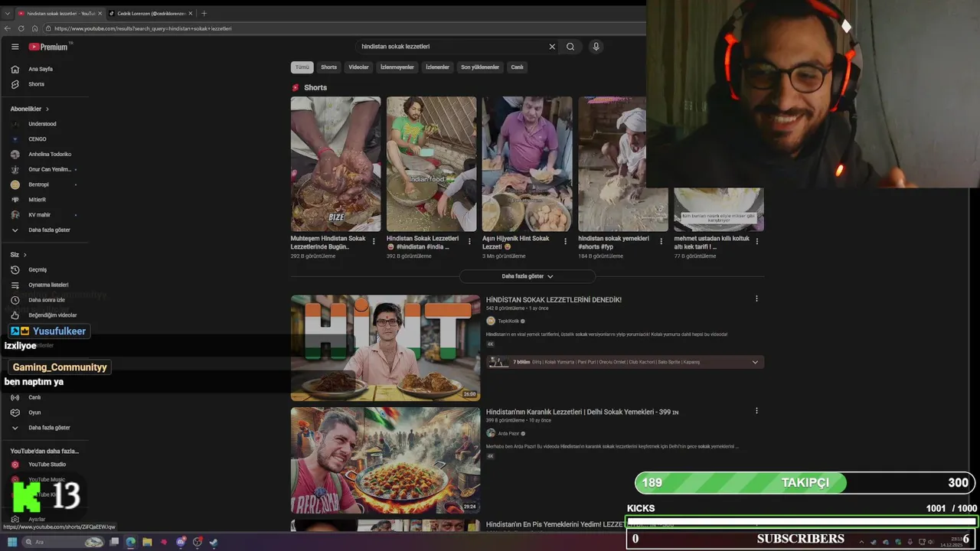
Task: Open File Explorer on the taskbar
Action: 147,542
